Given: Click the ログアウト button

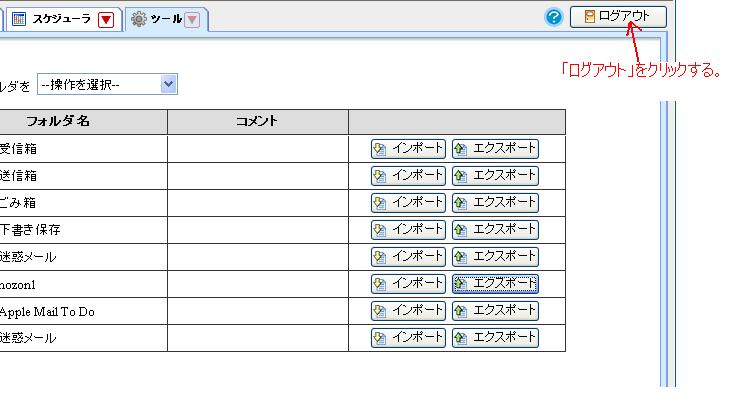Looking at the screenshot, I should [x=618, y=17].
